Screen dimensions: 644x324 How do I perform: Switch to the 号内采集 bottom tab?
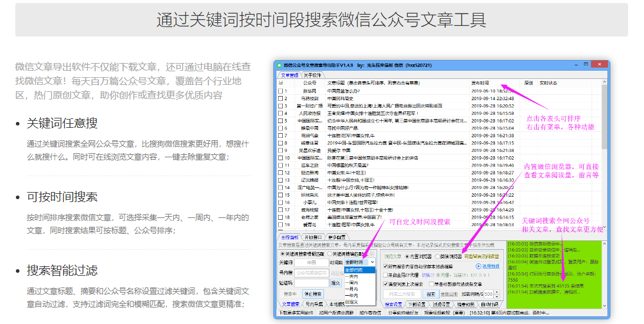(x=314, y=305)
